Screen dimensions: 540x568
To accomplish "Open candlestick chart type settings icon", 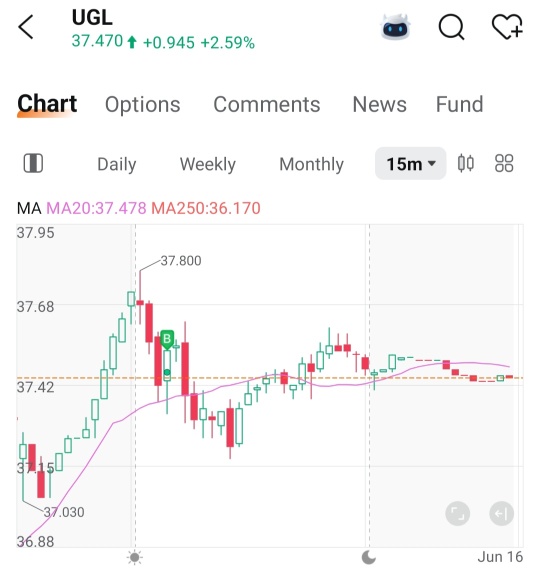I will click(465, 163).
